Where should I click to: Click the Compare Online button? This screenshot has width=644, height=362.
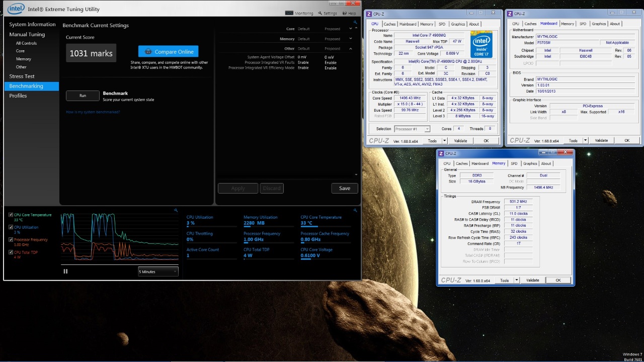coord(169,52)
